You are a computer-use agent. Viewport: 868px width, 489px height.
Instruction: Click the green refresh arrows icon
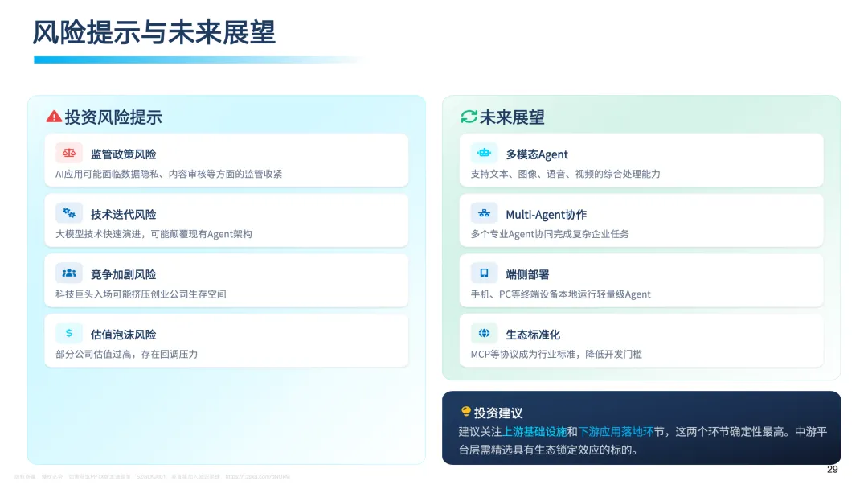pos(469,117)
